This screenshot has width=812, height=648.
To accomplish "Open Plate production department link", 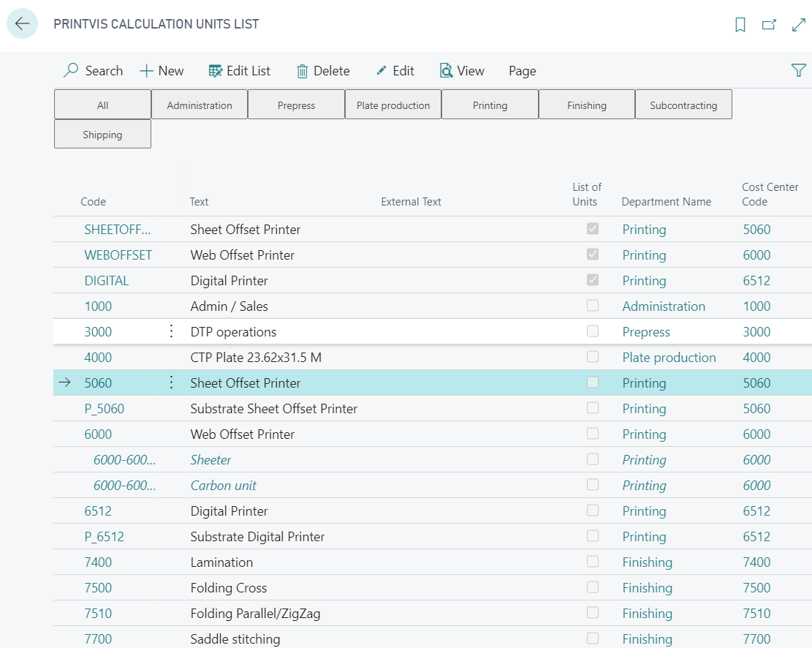I will (669, 357).
